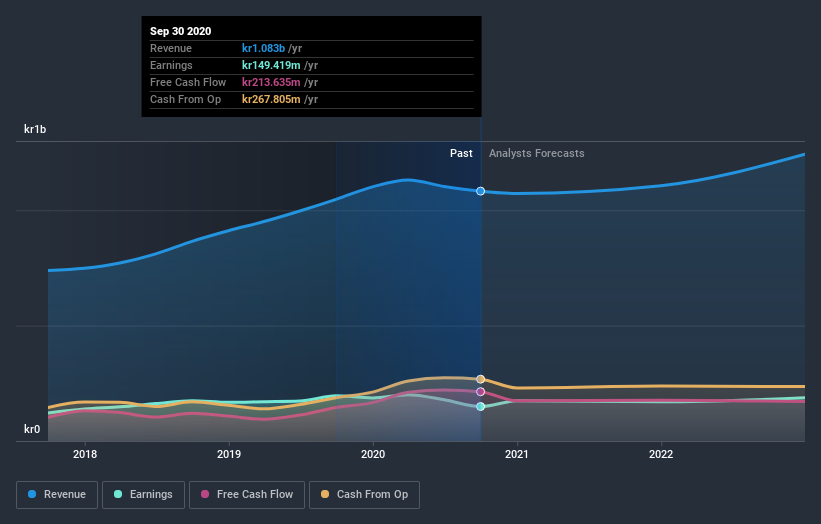The width and height of the screenshot is (821, 524).
Task: Click the orange Cash From Op legend dot
Action: tap(325, 494)
